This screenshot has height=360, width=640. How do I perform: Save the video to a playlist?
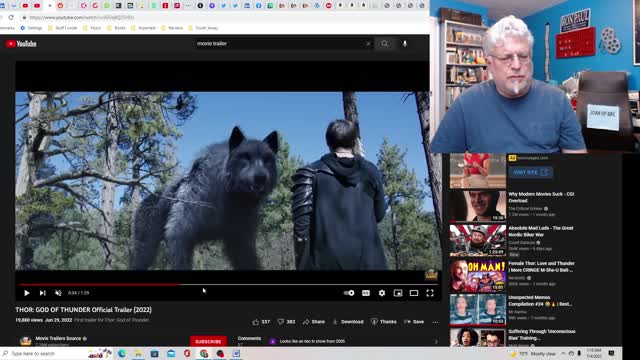tap(414, 322)
